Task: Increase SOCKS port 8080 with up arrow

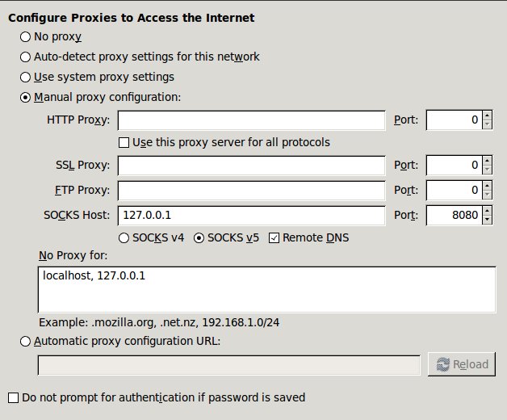Action: click(x=487, y=210)
